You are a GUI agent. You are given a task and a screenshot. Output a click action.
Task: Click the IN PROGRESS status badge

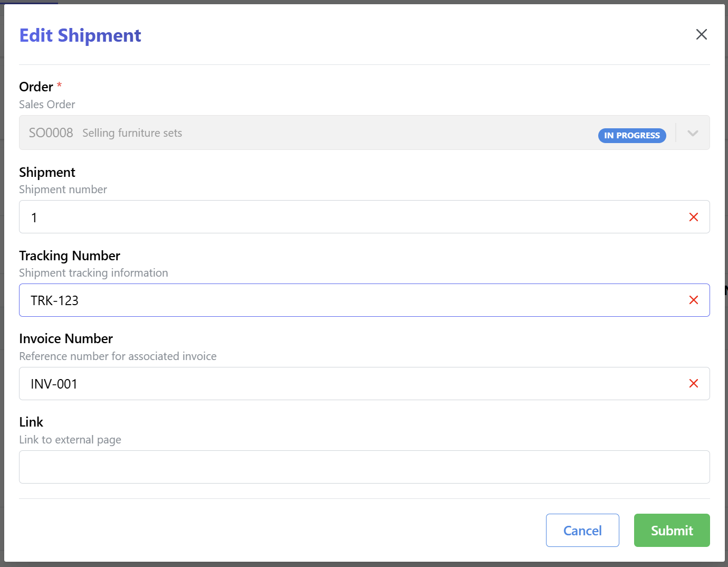click(x=631, y=136)
